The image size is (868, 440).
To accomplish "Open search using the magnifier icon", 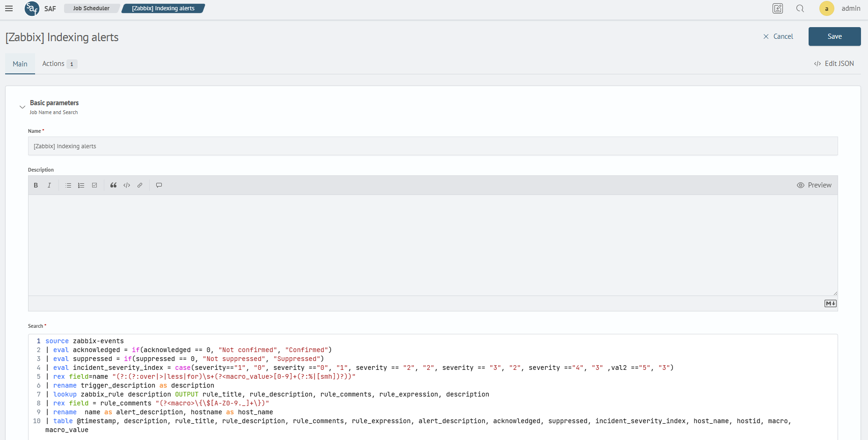I will pos(800,8).
